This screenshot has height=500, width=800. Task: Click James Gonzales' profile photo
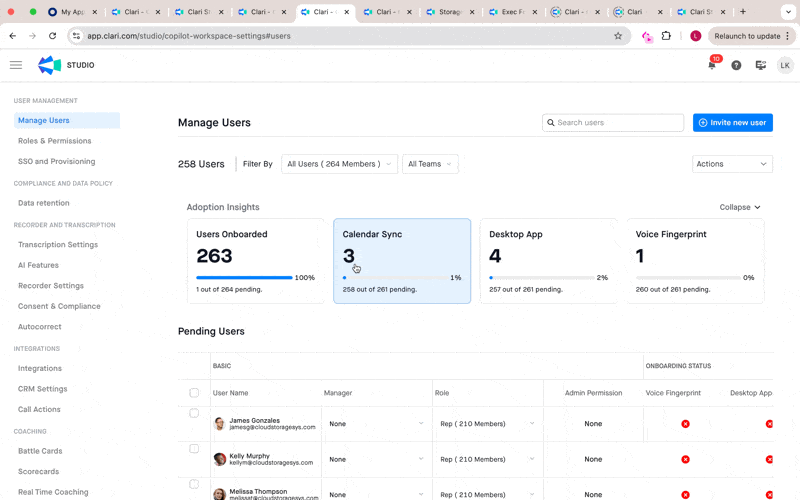point(219,423)
